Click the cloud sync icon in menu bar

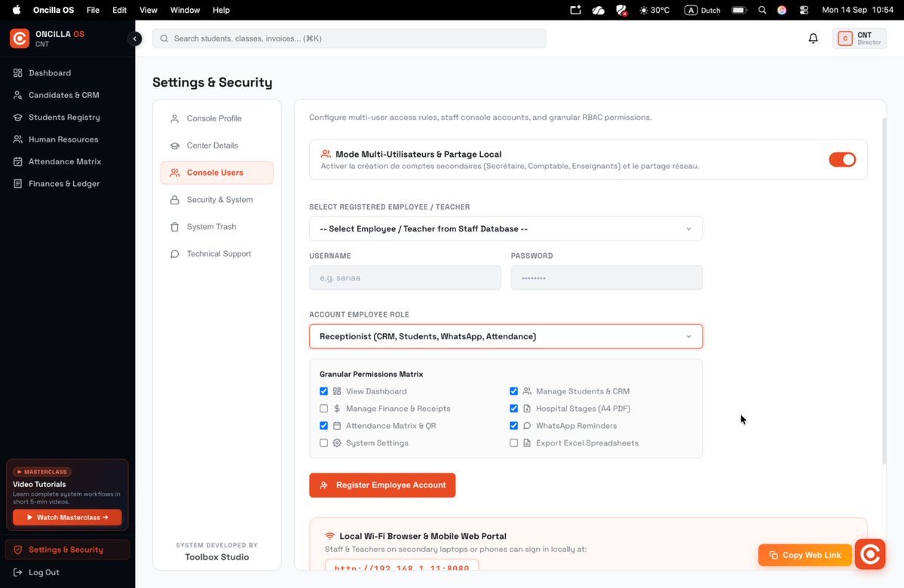[599, 10]
